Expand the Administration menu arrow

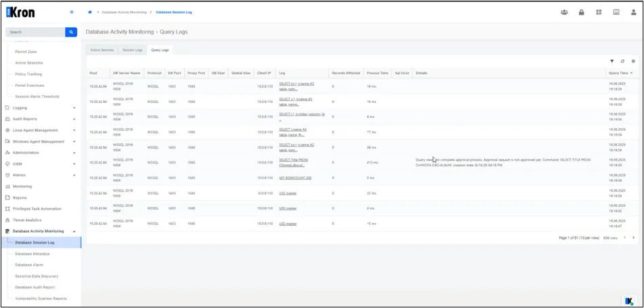(75, 153)
